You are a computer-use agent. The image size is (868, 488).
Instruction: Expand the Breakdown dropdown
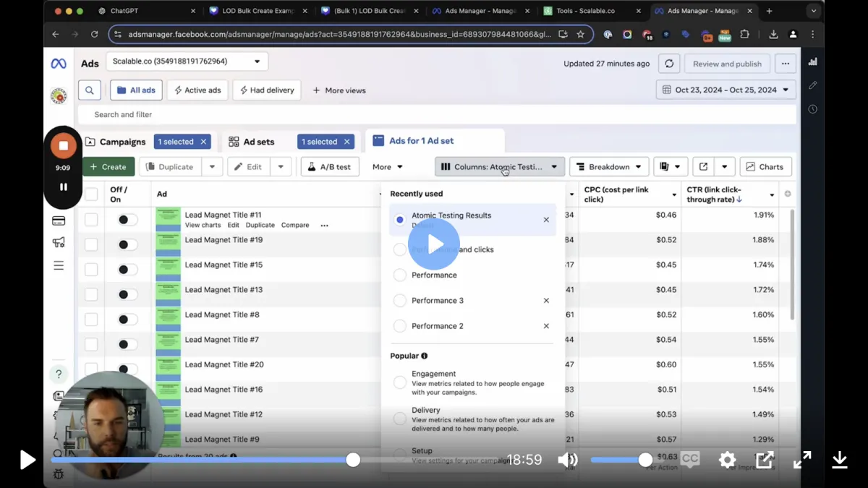609,167
